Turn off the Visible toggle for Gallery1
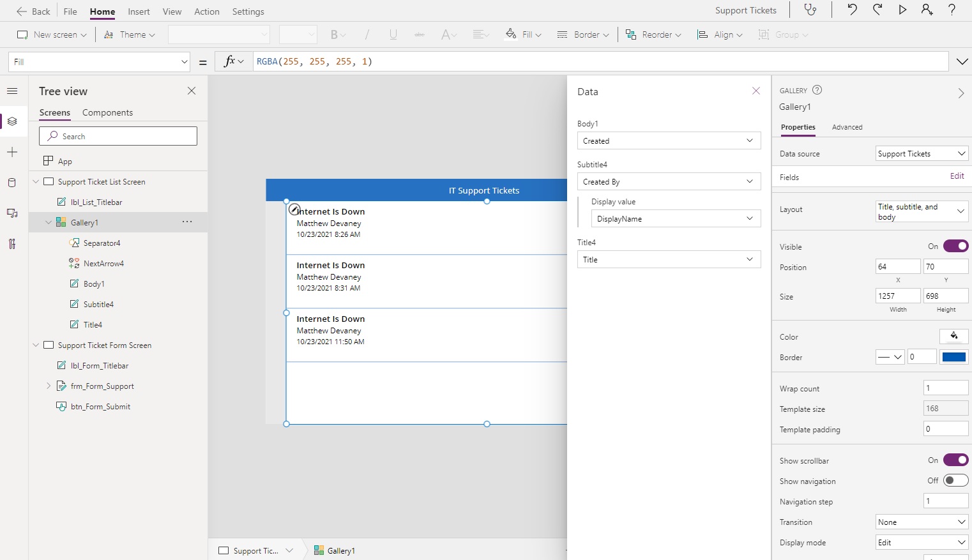Viewport: 972px width, 560px height. coord(956,246)
